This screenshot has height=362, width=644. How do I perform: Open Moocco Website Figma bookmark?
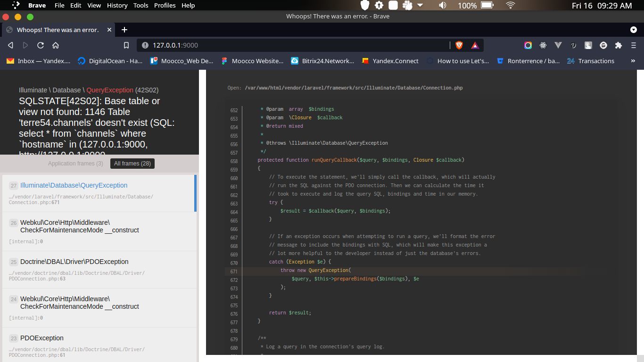pyautogui.click(x=252, y=61)
